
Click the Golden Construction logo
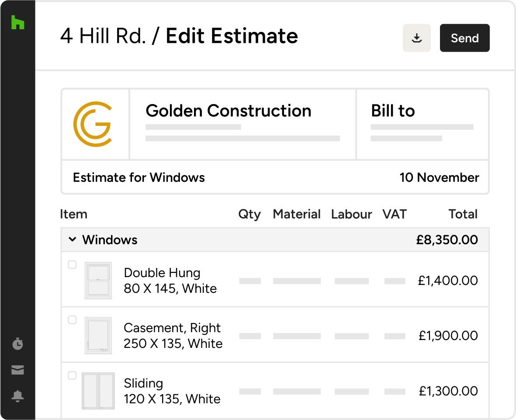[x=93, y=124]
